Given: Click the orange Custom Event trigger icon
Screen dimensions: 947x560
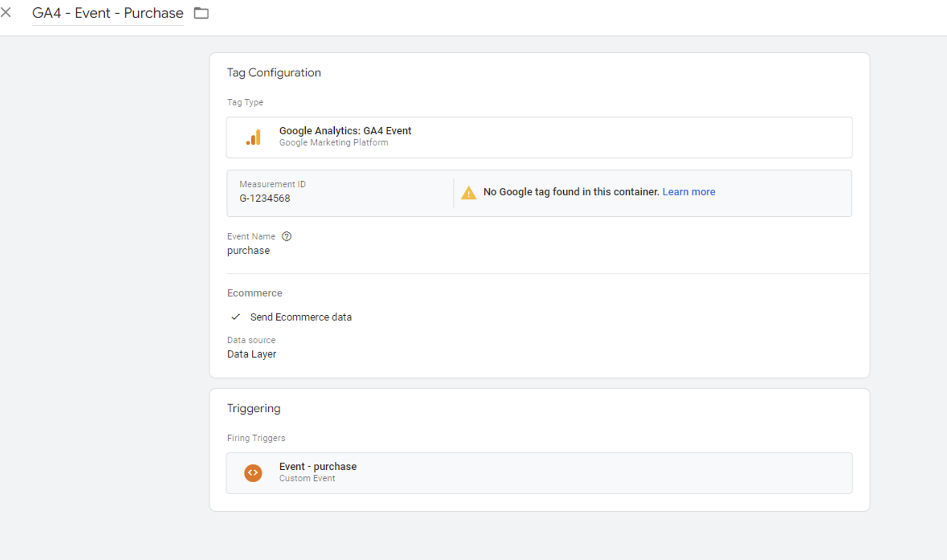Looking at the screenshot, I should (253, 473).
